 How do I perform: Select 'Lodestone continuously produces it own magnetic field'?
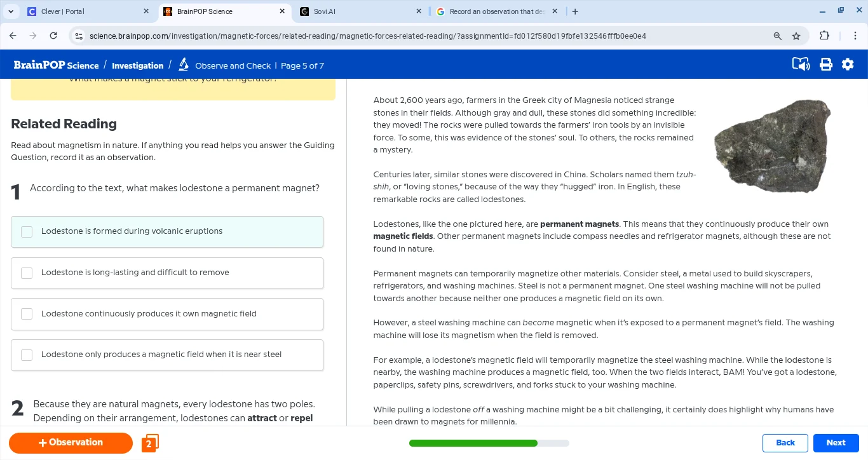pyautogui.click(x=27, y=314)
